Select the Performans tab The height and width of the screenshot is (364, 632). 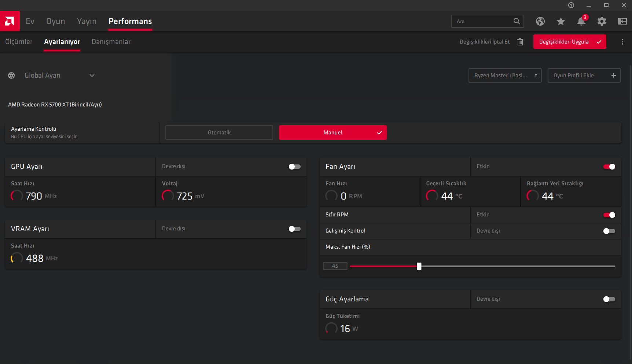130,21
